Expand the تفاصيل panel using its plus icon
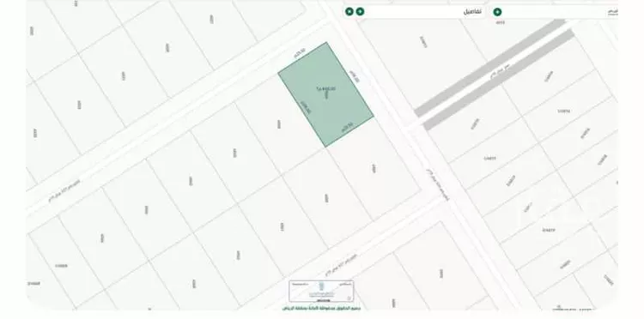Screen dimensions: 644x319 point(360,11)
